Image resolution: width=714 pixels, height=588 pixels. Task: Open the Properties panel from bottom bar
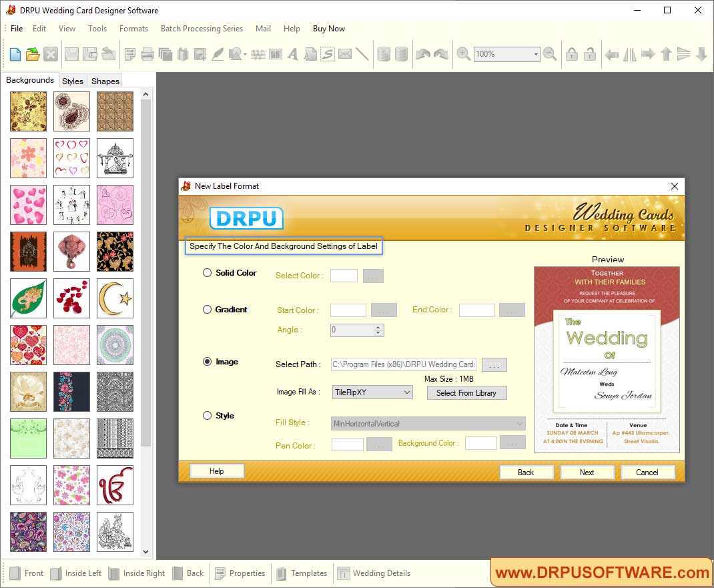(x=240, y=573)
